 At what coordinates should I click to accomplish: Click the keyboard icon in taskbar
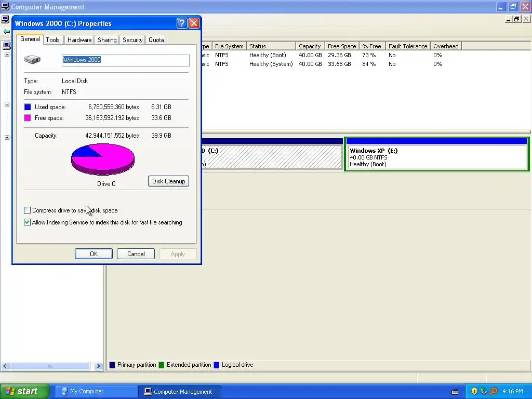coord(455,392)
